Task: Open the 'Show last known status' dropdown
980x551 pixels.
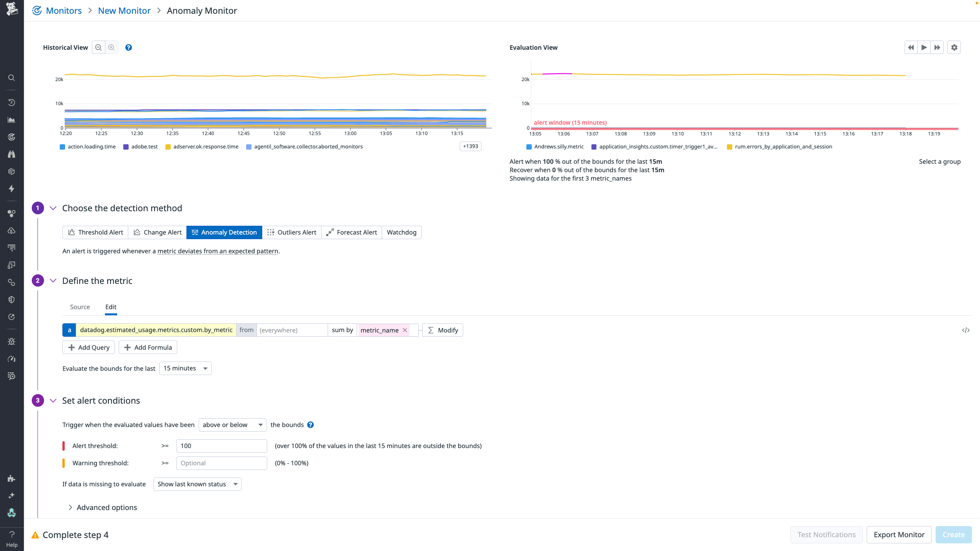Action: pyautogui.click(x=197, y=484)
